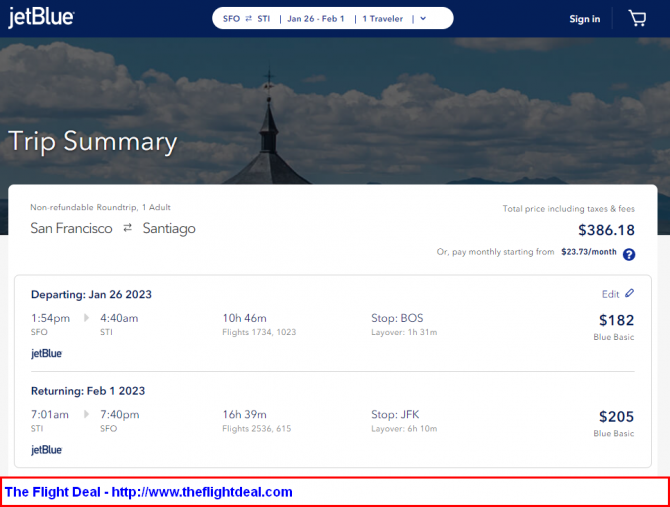Click the Returning: Feb 1 2023 heading
The height and width of the screenshot is (507, 670).
point(88,391)
